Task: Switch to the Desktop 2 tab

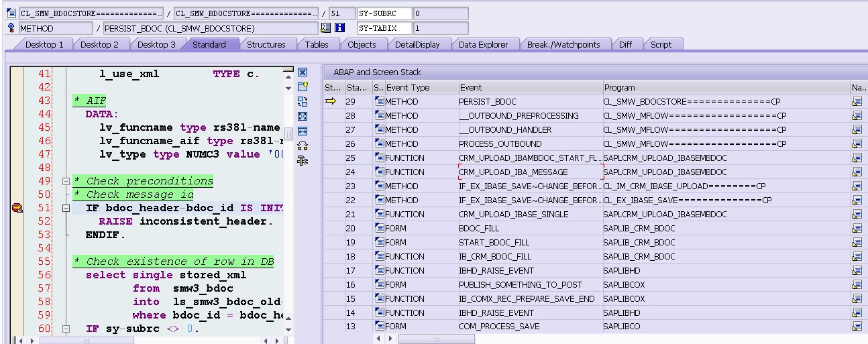Action: tap(99, 44)
